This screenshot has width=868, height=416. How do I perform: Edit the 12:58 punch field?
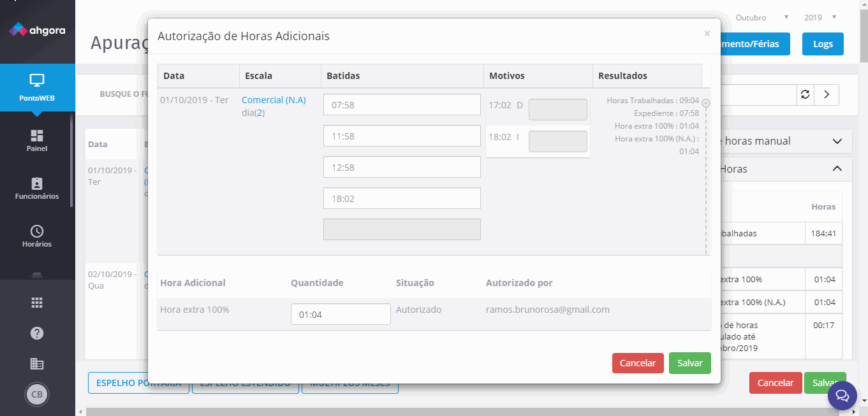(x=402, y=167)
